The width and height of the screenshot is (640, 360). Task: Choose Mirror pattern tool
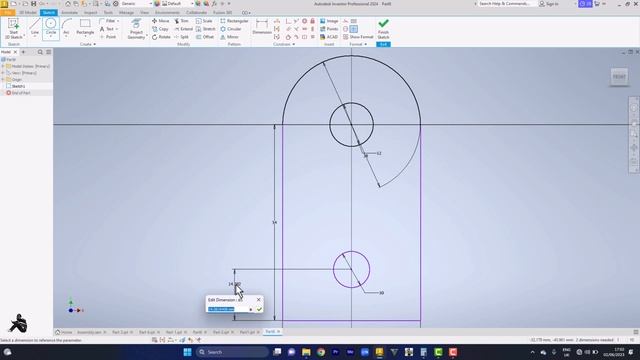(x=229, y=37)
